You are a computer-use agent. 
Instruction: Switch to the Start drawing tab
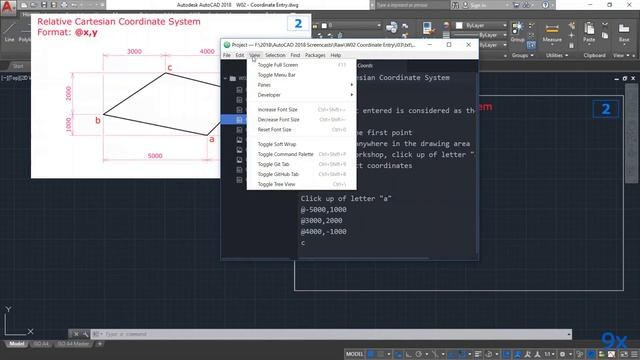(18, 66)
